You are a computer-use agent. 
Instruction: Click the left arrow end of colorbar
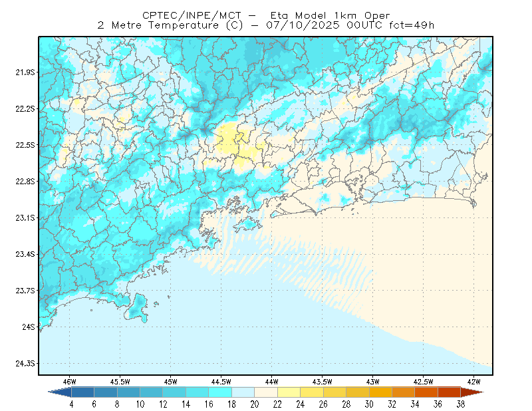click(x=60, y=392)
